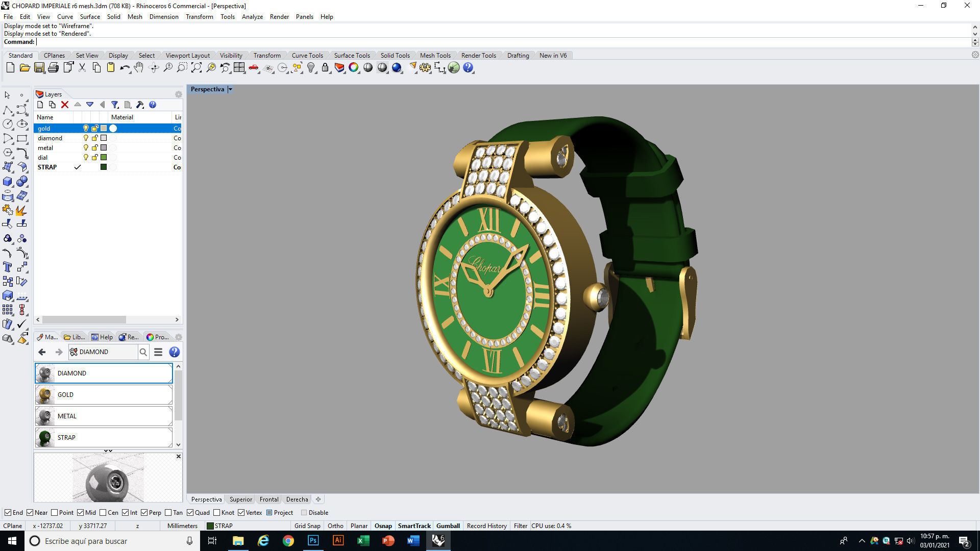Select the Text object T tool
This screenshot has height=551, width=980.
tap(8, 267)
